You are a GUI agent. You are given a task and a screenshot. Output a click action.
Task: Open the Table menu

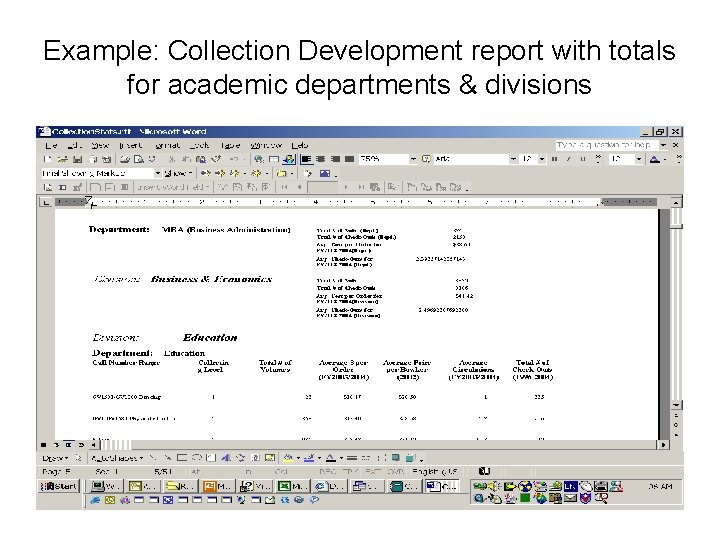click(x=230, y=145)
